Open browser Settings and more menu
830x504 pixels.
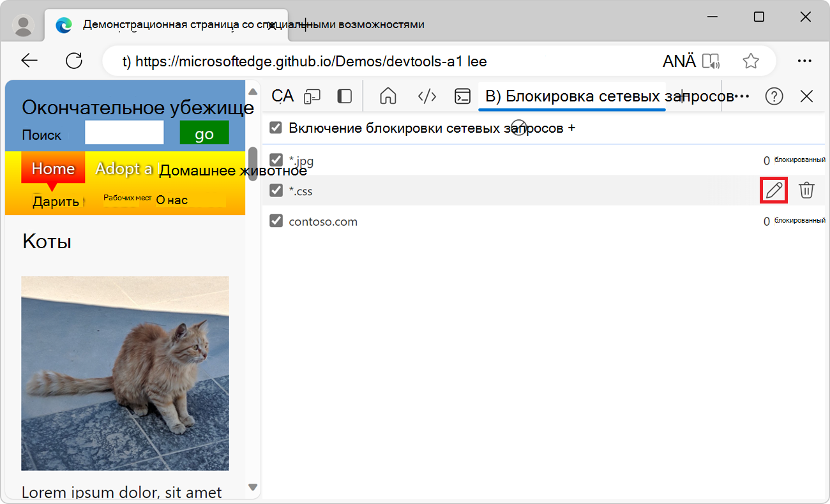pyautogui.click(x=804, y=61)
